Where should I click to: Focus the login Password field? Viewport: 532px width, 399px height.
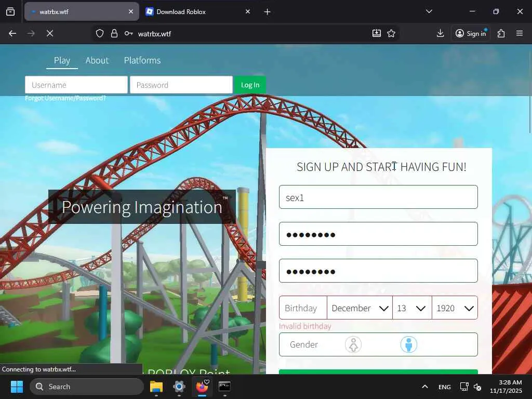[181, 85]
